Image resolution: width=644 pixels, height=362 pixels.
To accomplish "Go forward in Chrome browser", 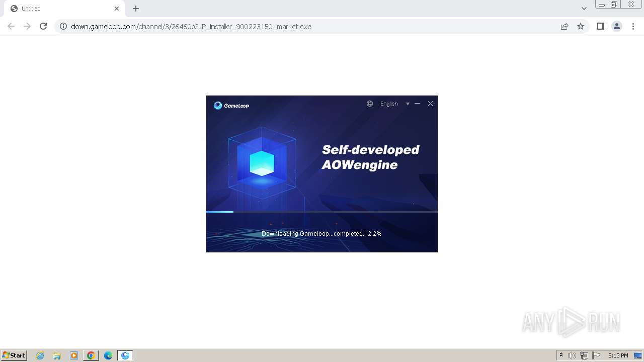I will point(27,26).
